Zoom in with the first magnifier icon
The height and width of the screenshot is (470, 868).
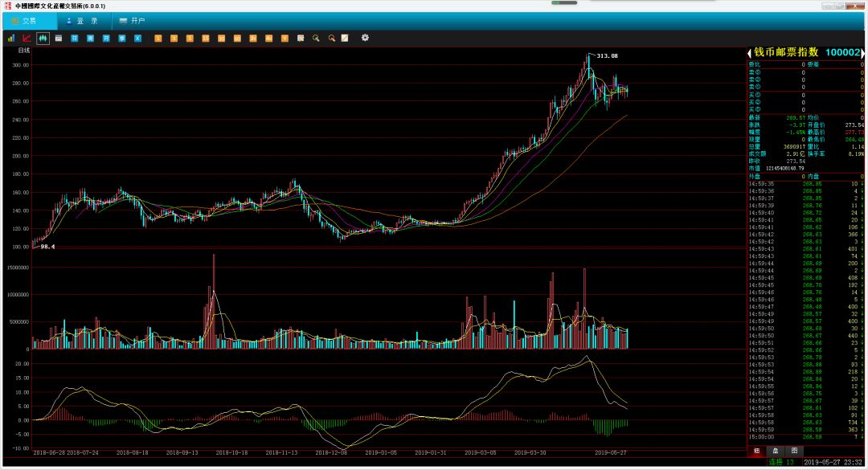[x=316, y=39]
